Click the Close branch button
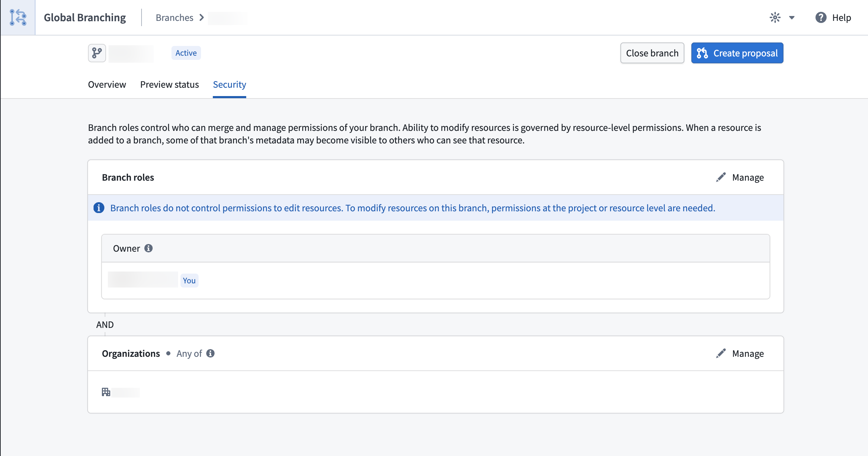 tap(652, 53)
